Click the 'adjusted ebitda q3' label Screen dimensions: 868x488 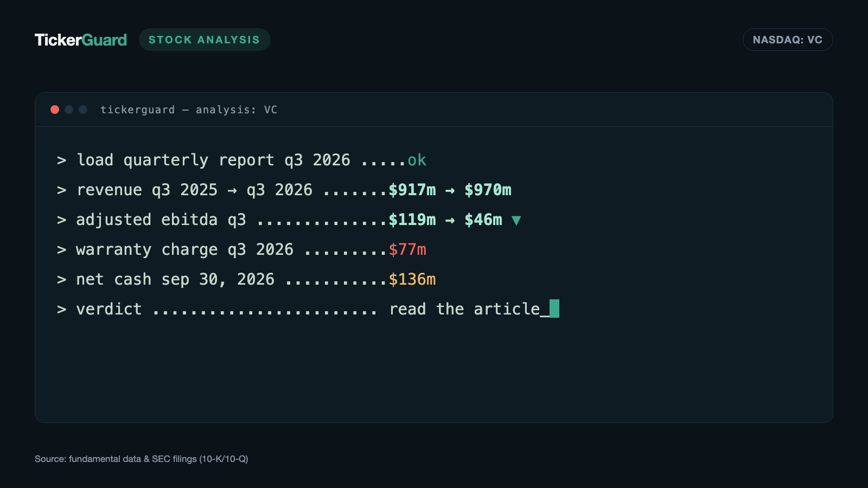(x=161, y=220)
